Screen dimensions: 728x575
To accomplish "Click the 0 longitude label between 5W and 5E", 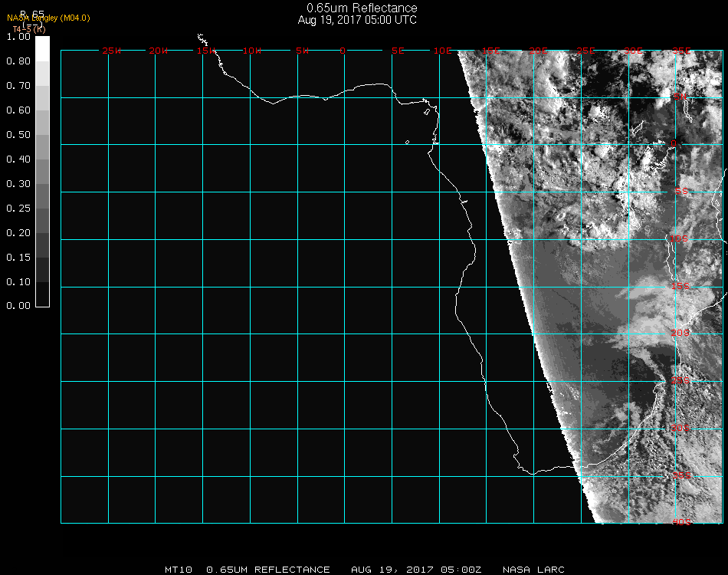I will (x=343, y=51).
